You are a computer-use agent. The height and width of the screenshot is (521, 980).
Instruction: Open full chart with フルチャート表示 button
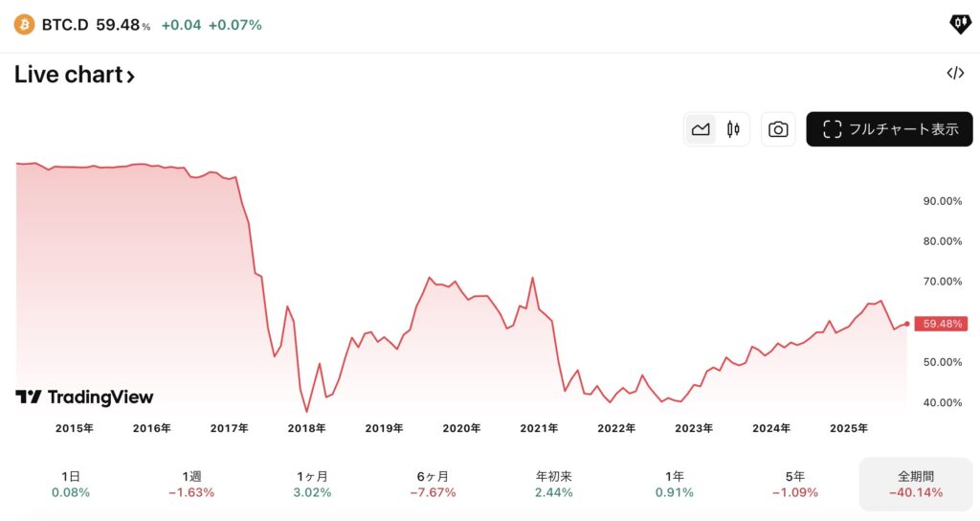point(889,129)
